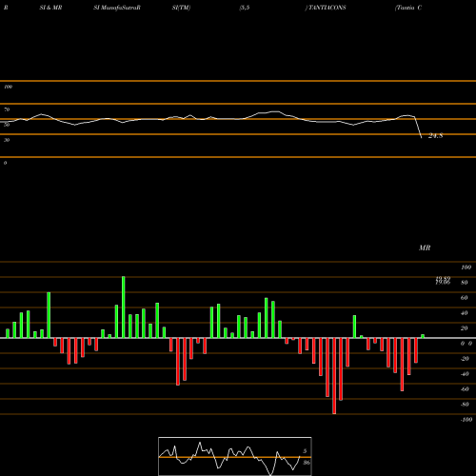476x476 pixels.
Task: Open the mini RSI chart thumbnail at bottom
Action: [235, 456]
